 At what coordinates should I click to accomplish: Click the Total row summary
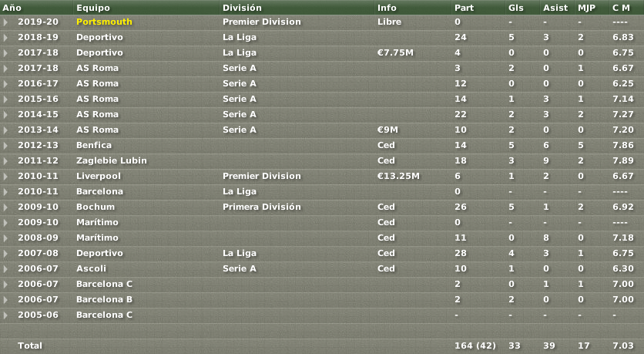tap(322, 346)
